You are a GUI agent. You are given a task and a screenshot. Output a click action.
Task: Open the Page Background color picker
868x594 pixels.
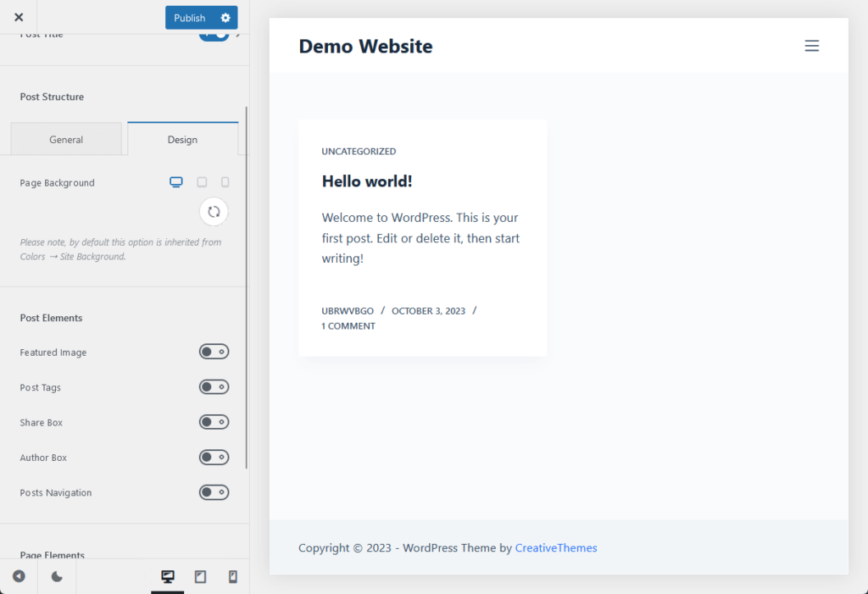point(214,212)
